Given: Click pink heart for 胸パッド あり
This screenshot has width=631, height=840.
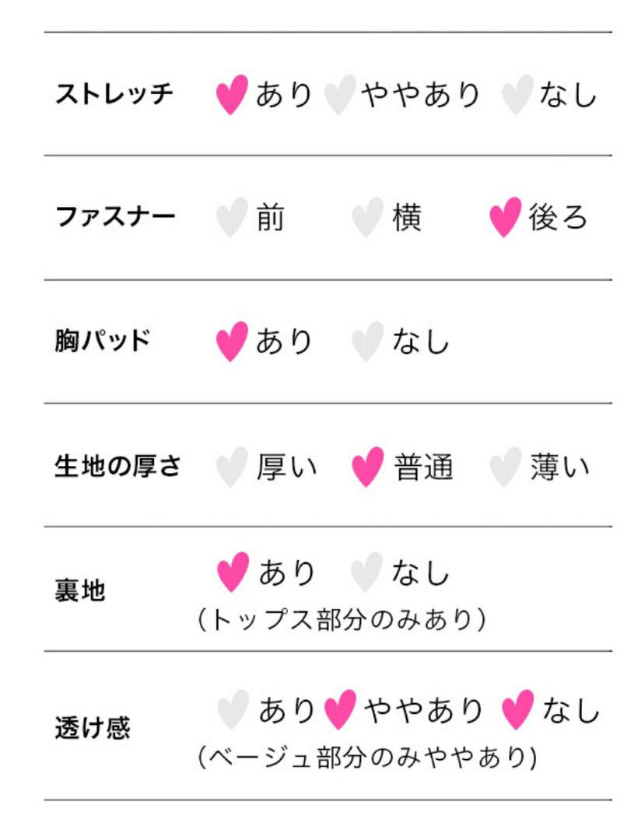Looking at the screenshot, I should click(x=232, y=341).
